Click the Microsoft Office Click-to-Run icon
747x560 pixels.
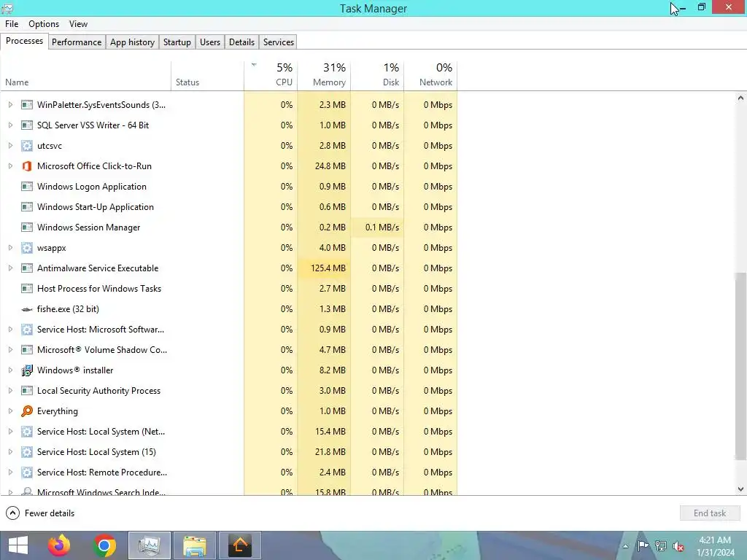(27, 166)
